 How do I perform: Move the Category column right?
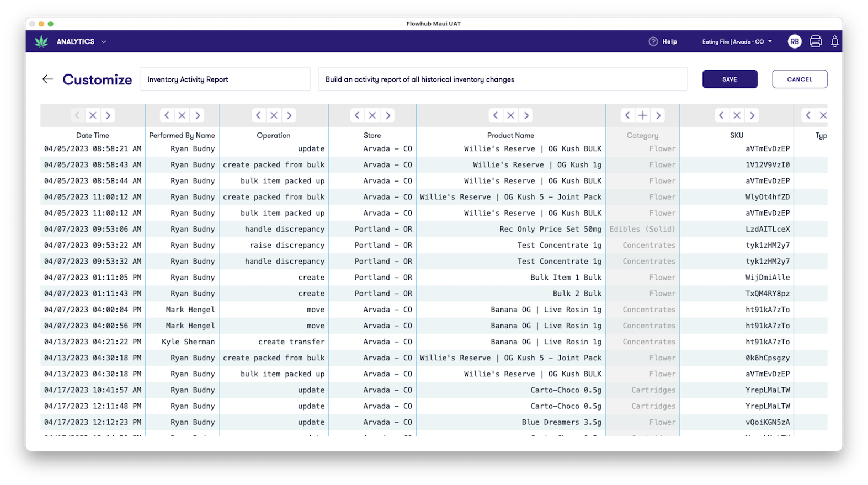click(658, 115)
